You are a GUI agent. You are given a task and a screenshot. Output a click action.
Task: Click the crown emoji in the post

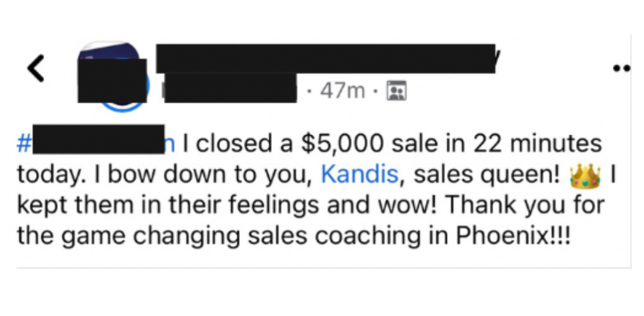coord(585,176)
